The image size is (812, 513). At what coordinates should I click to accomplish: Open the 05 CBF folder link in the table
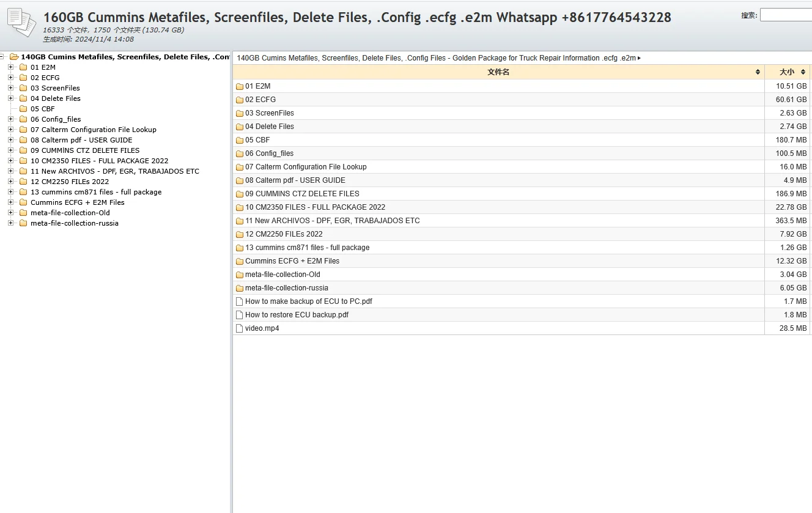coord(257,140)
